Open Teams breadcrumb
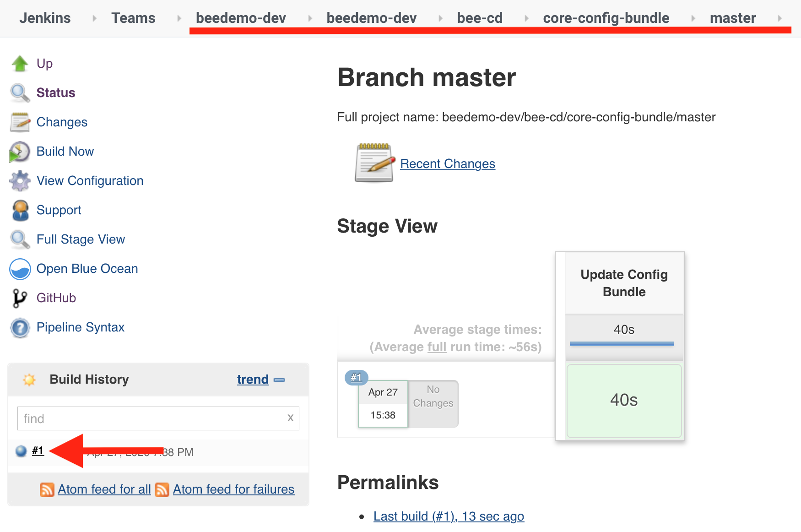 click(133, 18)
